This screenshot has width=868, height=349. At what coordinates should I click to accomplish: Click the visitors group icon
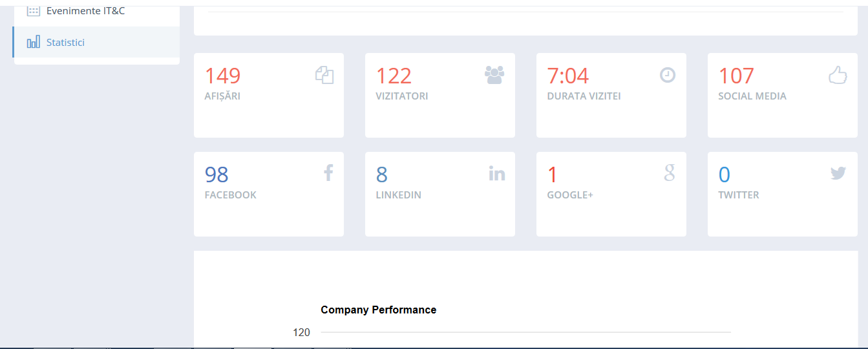[x=494, y=76]
